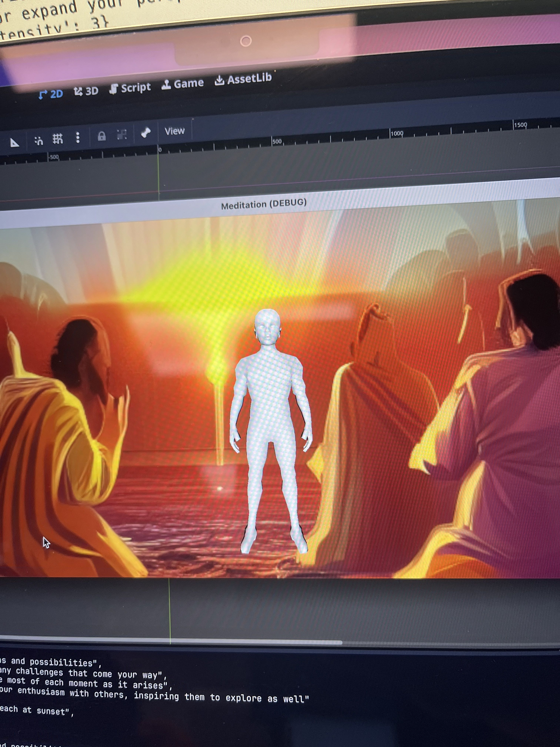Open the View dropdown menu
Viewport: 560px width, 747px height.
174,131
